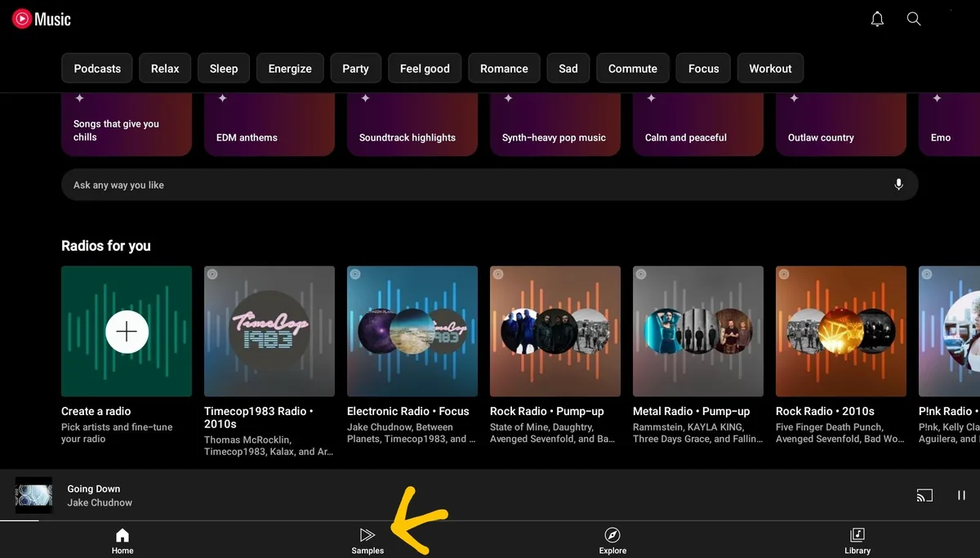This screenshot has width=980, height=558.
Task: Open Rock Radio Pump-up thumbnail
Action: point(555,331)
